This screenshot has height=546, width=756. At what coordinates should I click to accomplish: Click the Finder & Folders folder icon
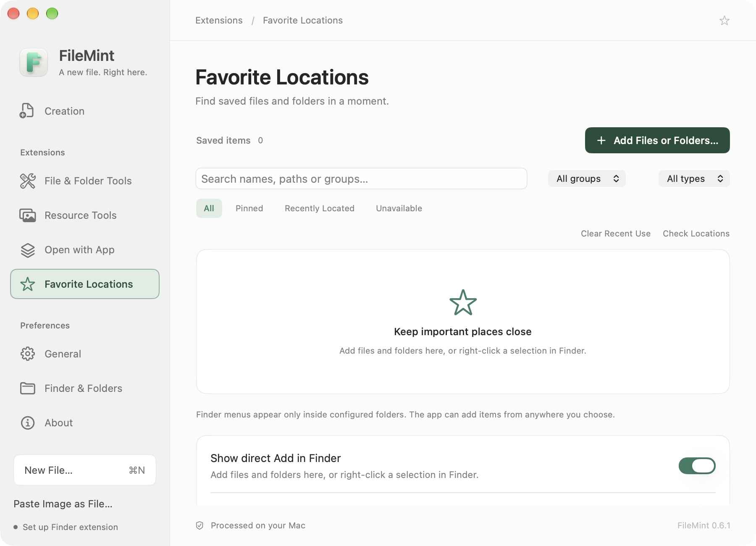28,388
